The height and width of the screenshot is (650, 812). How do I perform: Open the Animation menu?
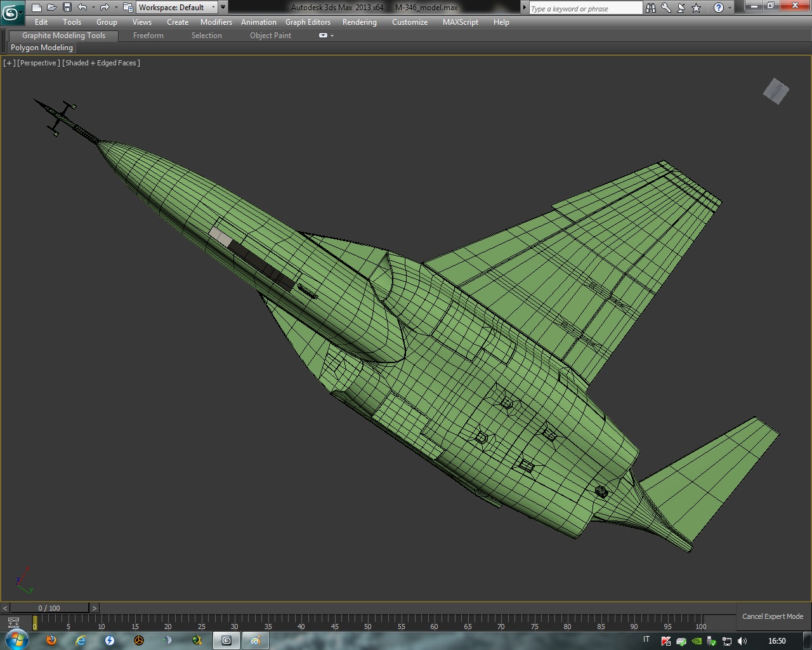[x=259, y=22]
